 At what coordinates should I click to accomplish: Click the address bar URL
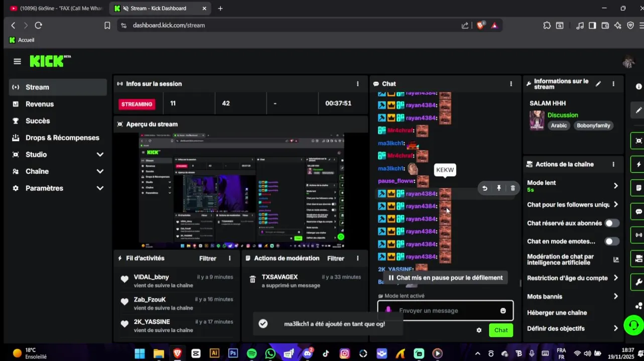(x=169, y=25)
